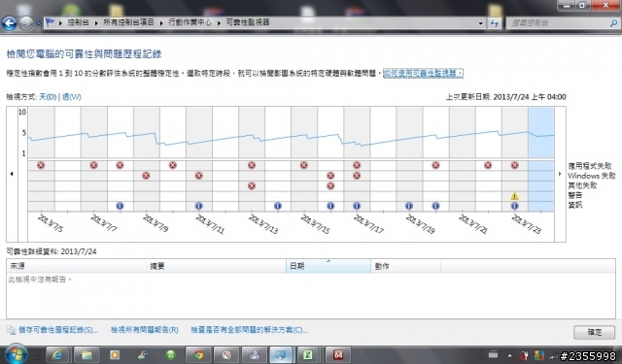Click the information icon on 2013/7/23
The height and width of the screenshot is (364, 622).
coord(514,206)
